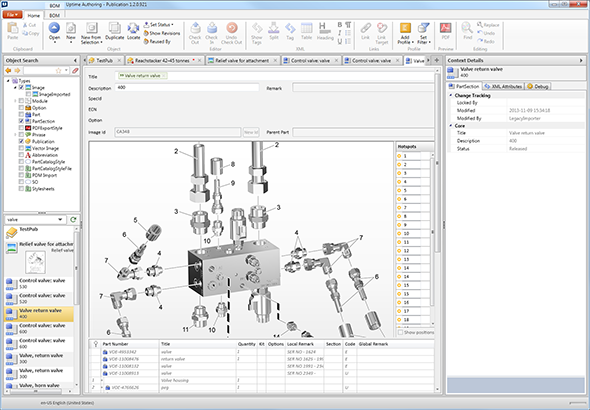Select Valve return valve 400 result
The width and height of the screenshot is (590, 410).
coord(39,313)
